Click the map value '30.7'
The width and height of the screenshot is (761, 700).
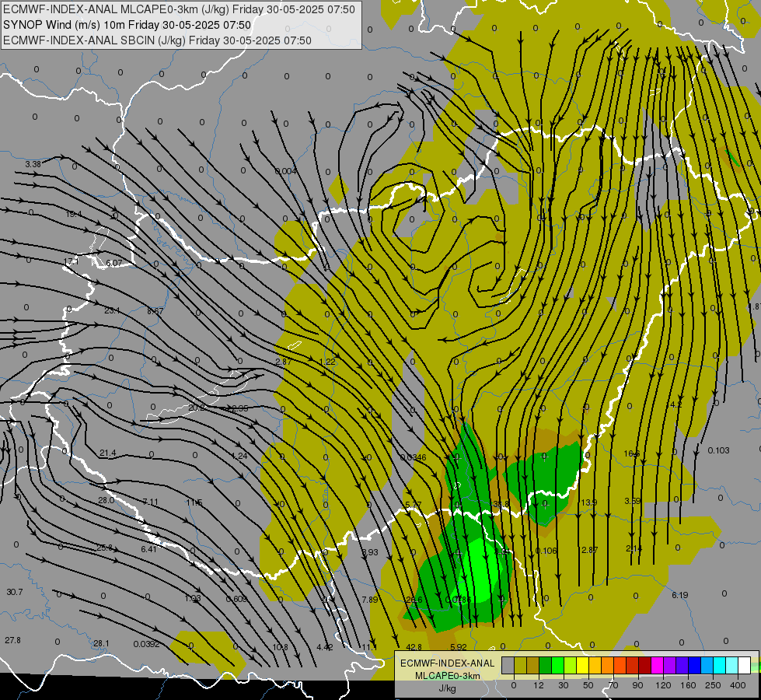(15, 592)
